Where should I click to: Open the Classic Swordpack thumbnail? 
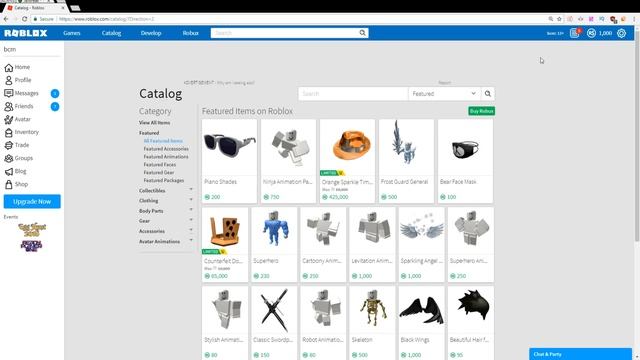coord(274,310)
